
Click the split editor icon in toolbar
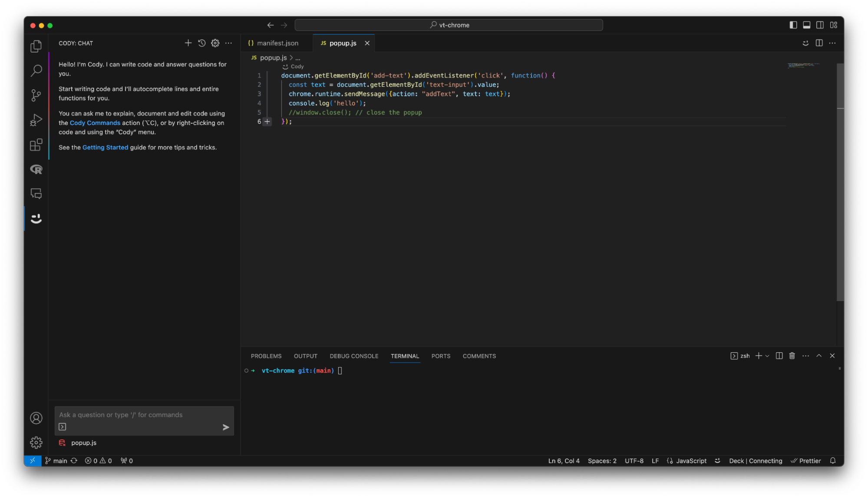coord(819,42)
